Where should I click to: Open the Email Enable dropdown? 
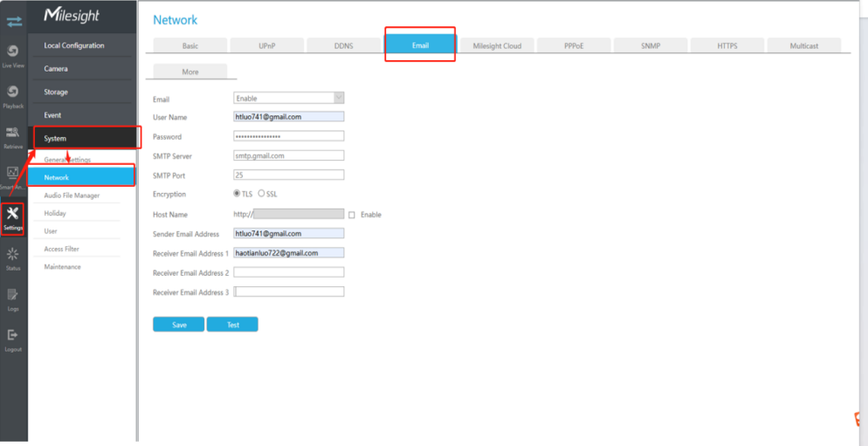click(288, 98)
